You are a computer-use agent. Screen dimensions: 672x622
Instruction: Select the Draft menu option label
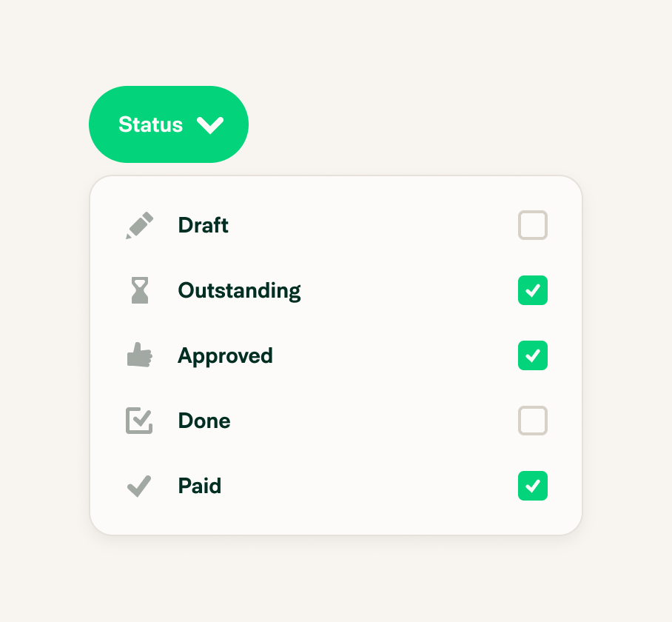[203, 225]
